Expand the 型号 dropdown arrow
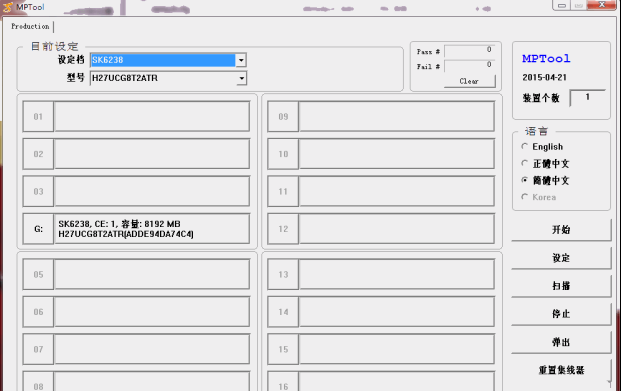 coord(241,78)
